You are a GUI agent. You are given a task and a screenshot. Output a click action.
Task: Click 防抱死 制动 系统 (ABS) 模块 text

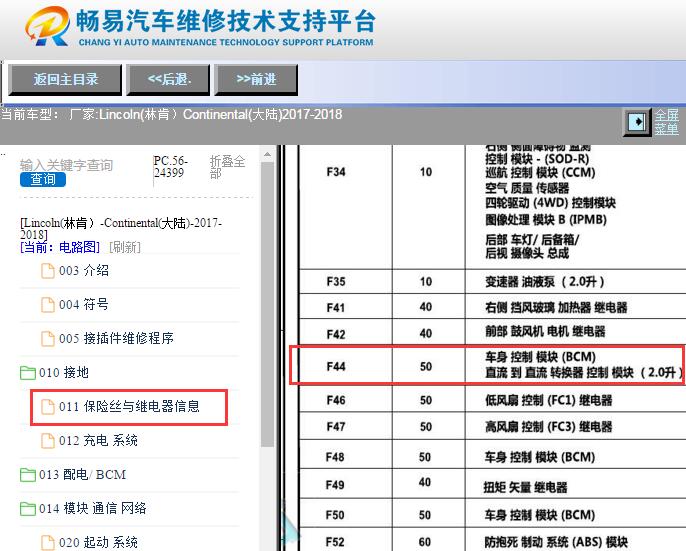click(556, 542)
